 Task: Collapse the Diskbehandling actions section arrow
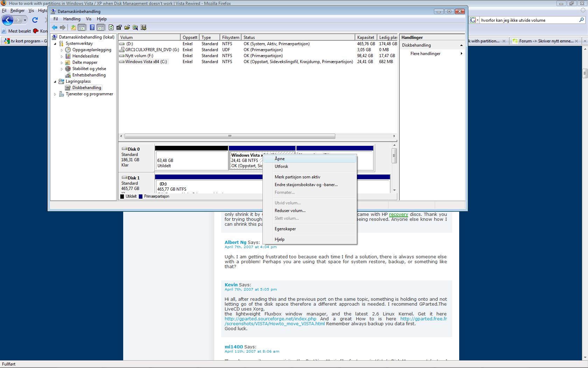click(461, 45)
